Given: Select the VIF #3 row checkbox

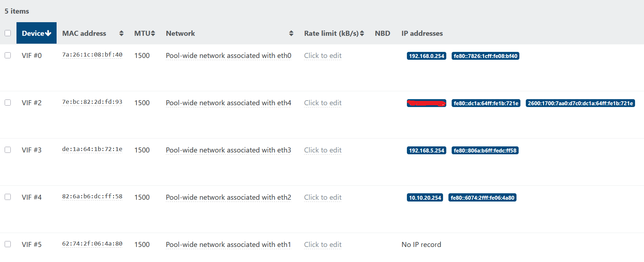Looking at the screenshot, I should [8, 150].
